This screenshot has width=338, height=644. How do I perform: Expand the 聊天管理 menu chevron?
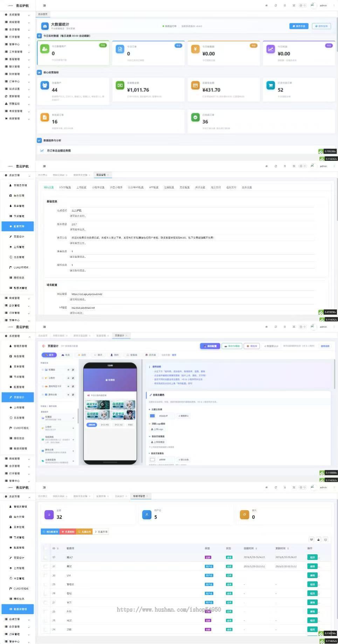(x=29, y=67)
